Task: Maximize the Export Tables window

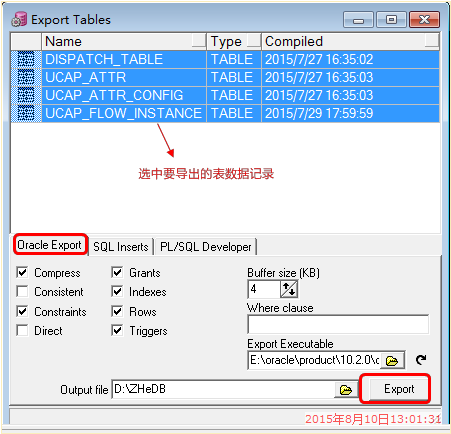Action: point(391,20)
